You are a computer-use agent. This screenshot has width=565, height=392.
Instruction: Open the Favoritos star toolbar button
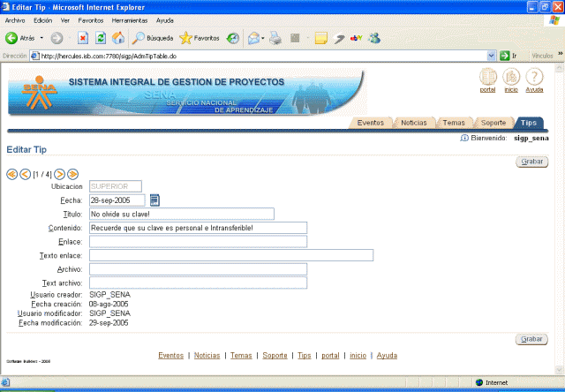(200, 38)
